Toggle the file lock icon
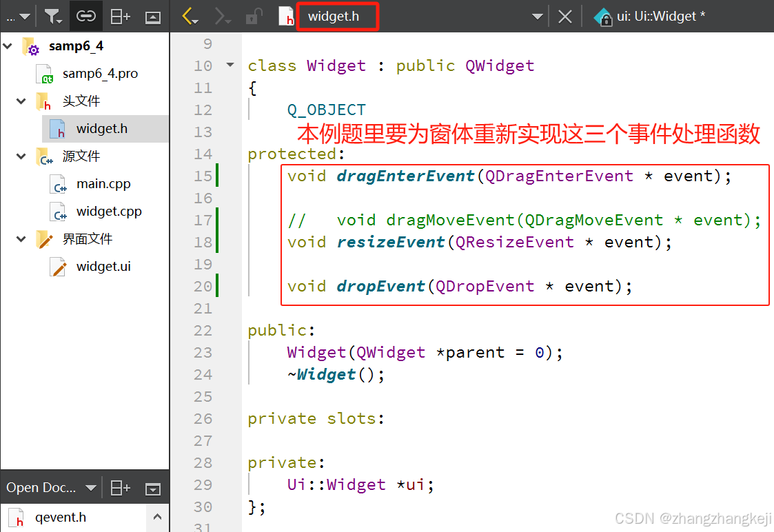The height and width of the screenshot is (532, 774). pos(254,17)
